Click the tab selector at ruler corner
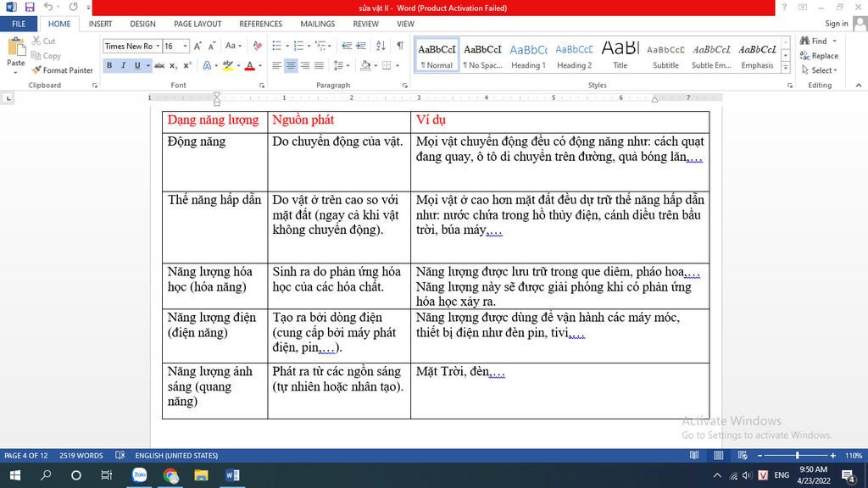Viewport: 868px width, 488px height. (x=8, y=98)
